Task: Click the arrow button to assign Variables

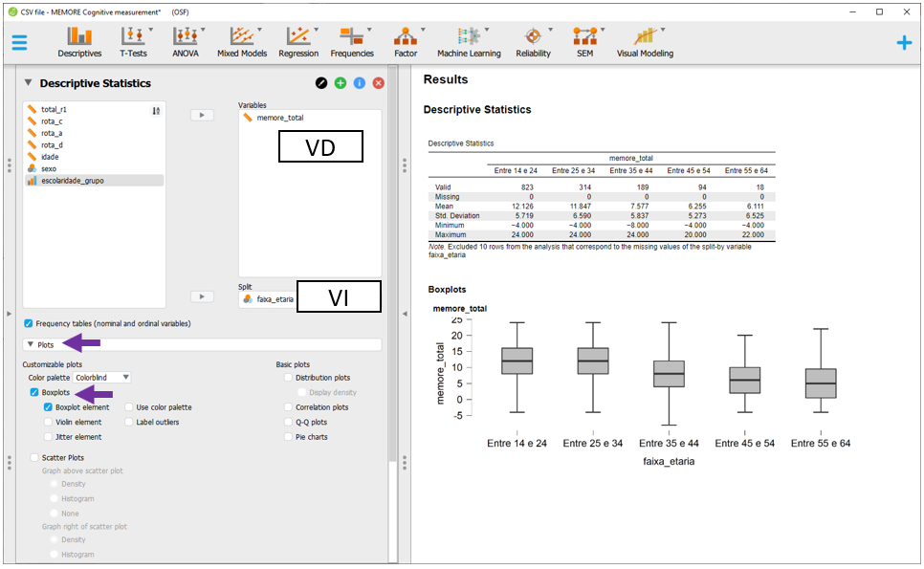Action: coord(202,115)
